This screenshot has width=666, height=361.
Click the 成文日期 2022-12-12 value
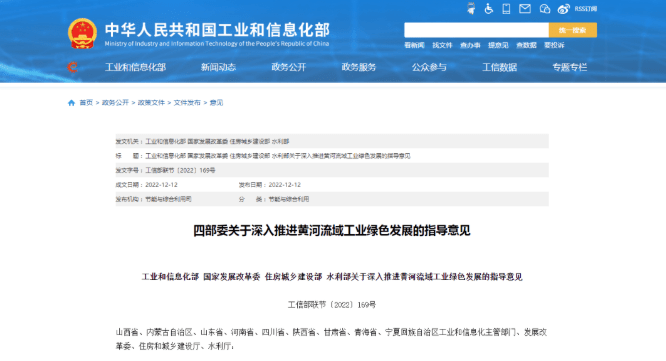161,185
